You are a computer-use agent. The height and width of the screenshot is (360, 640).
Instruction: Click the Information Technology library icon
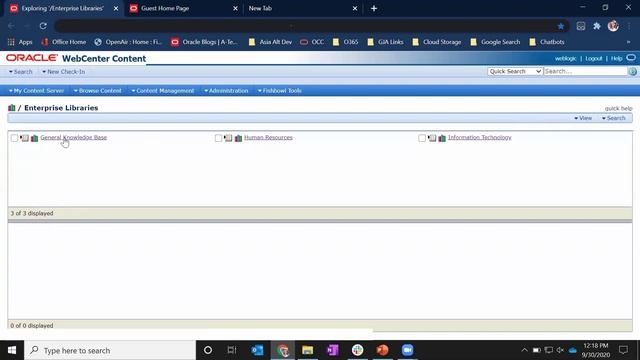click(x=442, y=138)
